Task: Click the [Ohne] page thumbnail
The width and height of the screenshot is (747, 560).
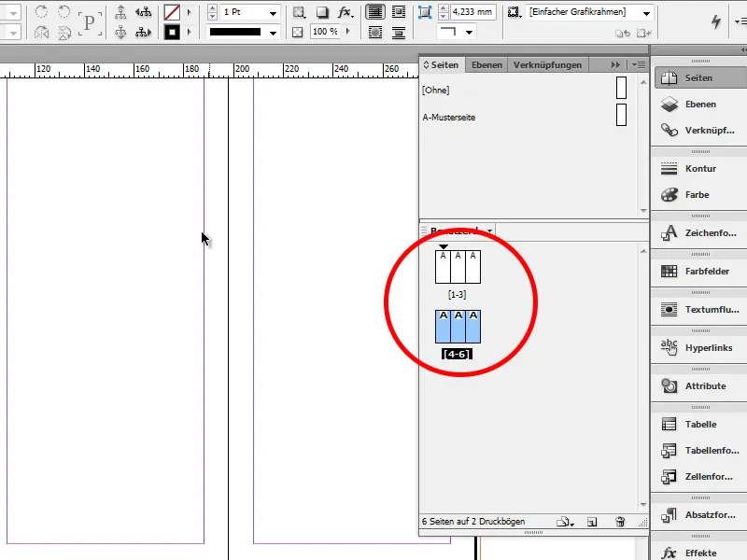Action: tap(621, 88)
